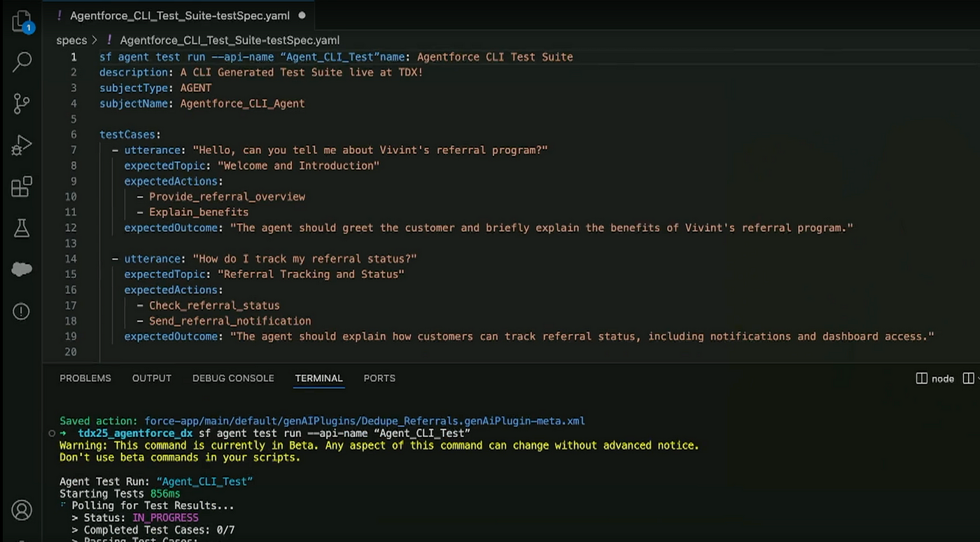Viewport: 980px width, 542px height.
Task: Click the specs breadcrumb folder
Action: [x=71, y=41]
